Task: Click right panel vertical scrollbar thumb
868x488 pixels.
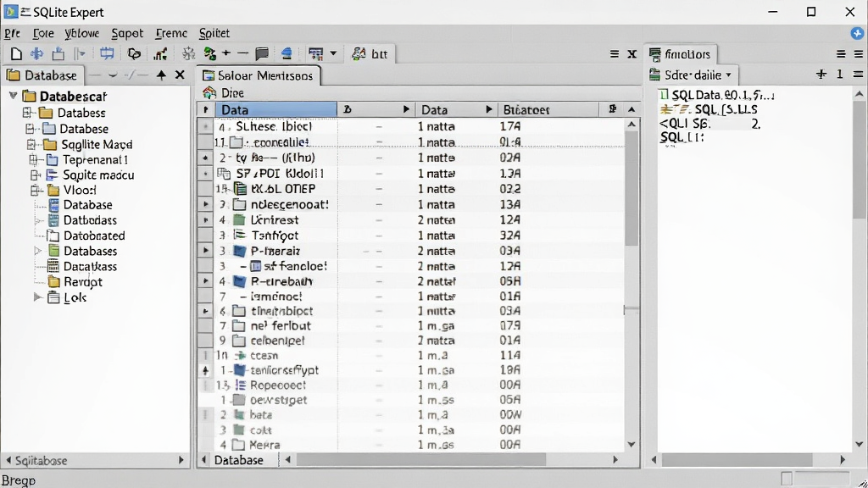Action: 860,160
